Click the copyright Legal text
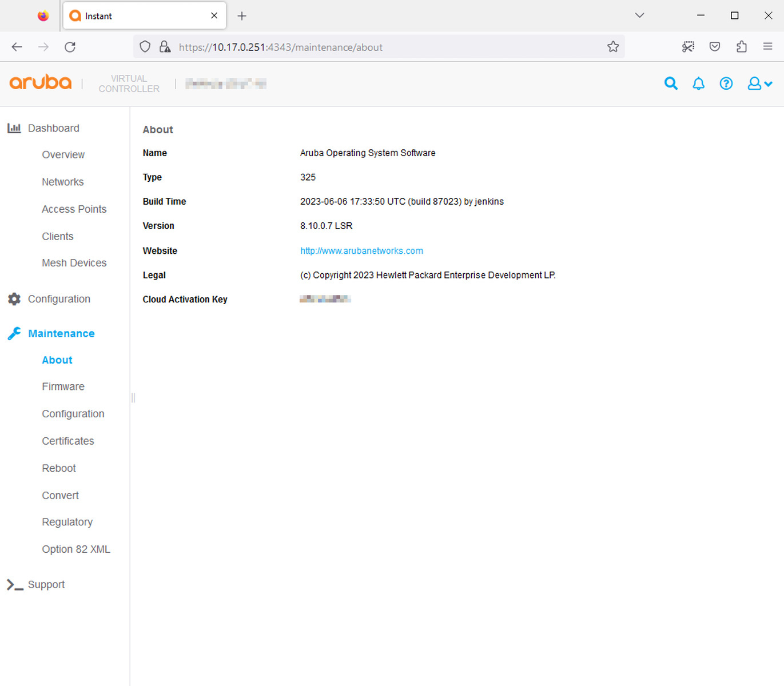The width and height of the screenshot is (784, 686). (428, 275)
